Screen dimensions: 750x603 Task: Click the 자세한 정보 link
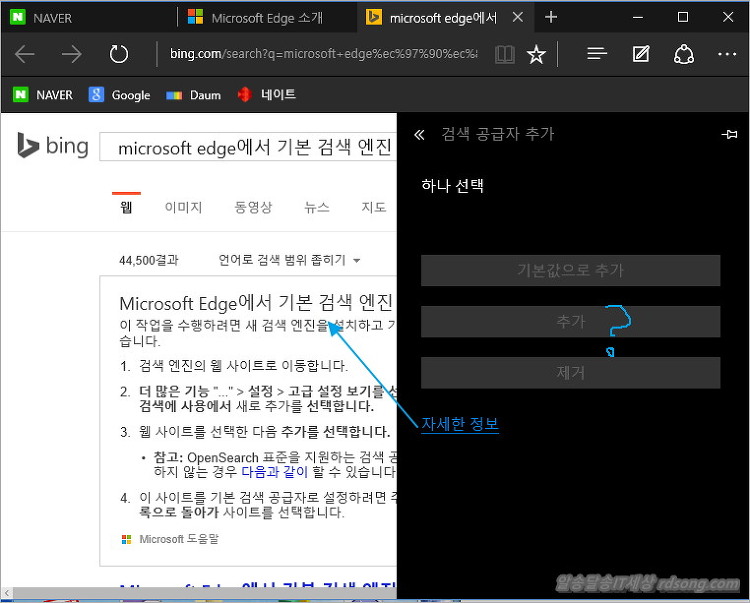(460, 424)
